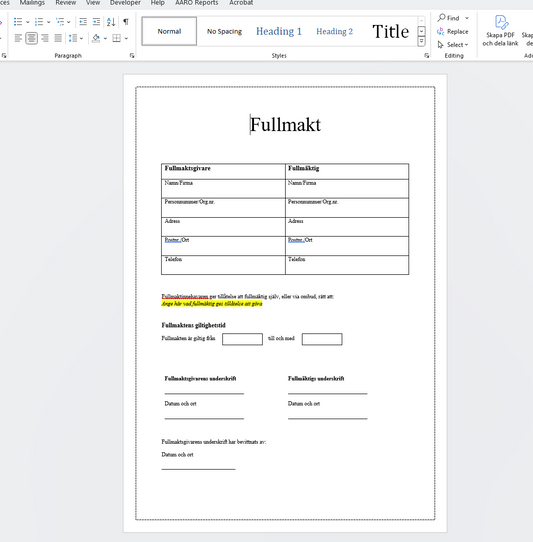Click the Multilevel list icon
Viewport: 533px width, 542px height.
tap(60, 22)
